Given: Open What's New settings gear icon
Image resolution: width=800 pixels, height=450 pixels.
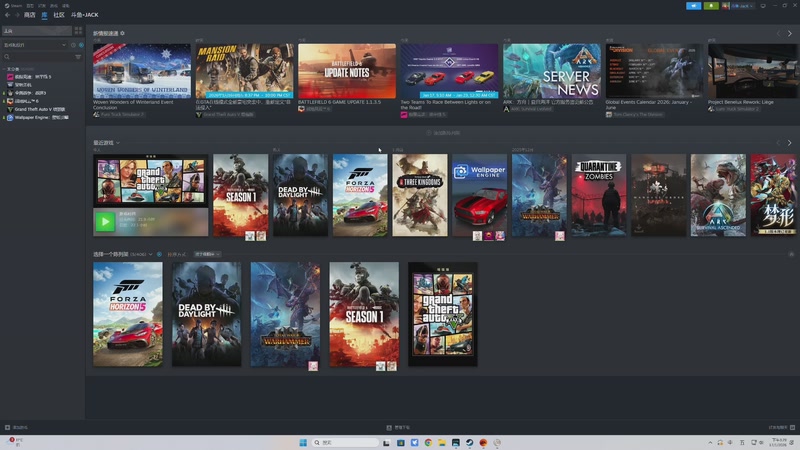Looking at the screenshot, I should 122,34.
